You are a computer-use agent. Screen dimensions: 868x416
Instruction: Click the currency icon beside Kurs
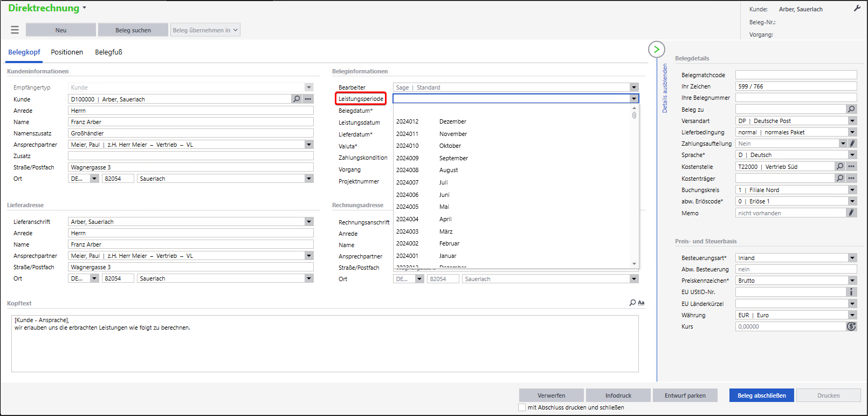(x=852, y=326)
